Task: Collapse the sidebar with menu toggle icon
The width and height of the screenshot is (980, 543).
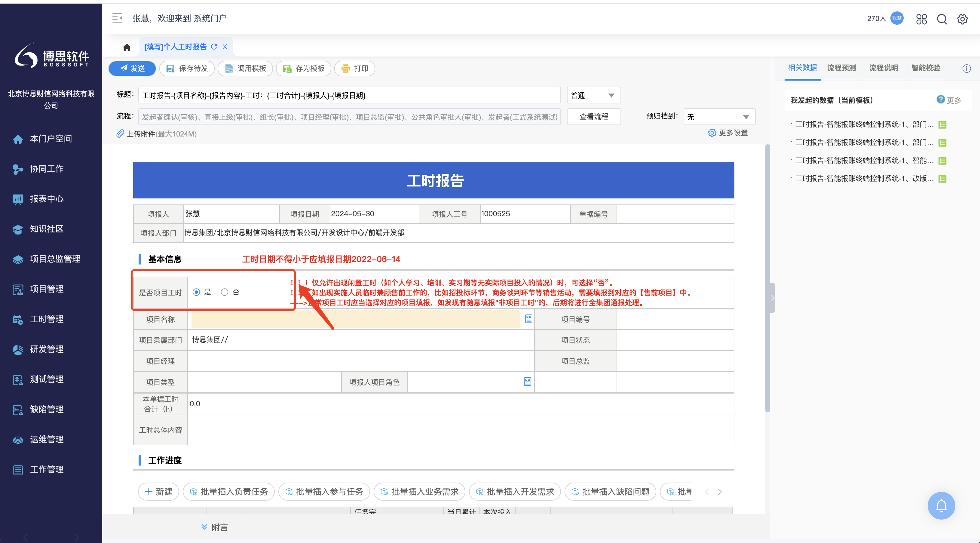Action: (x=117, y=18)
